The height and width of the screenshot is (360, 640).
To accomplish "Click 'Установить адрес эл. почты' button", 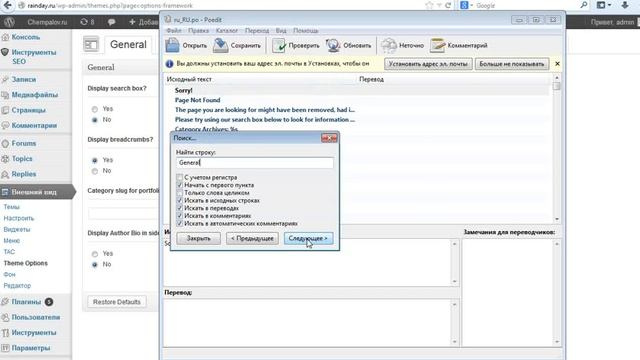I will click(428, 64).
